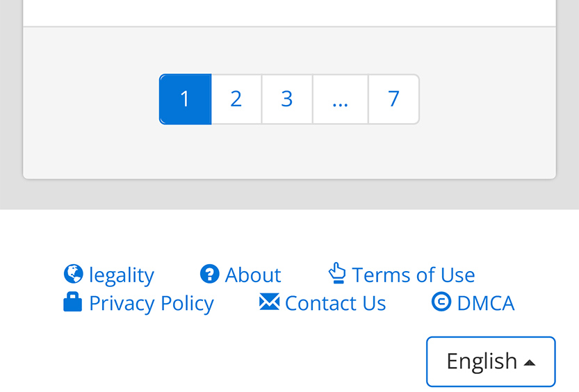This screenshot has width=579, height=392.
Task: Click the pointing hand icon for Terms of Use
Action: (337, 273)
